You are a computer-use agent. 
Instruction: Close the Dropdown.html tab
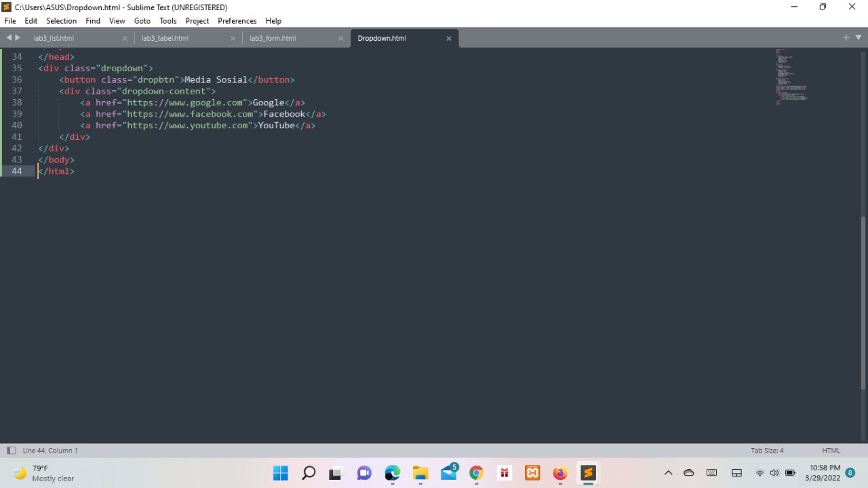pyautogui.click(x=449, y=39)
